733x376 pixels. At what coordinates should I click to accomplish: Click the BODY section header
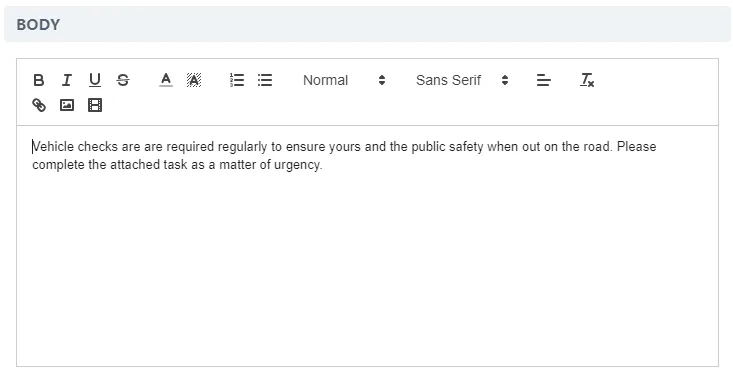(367, 24)
